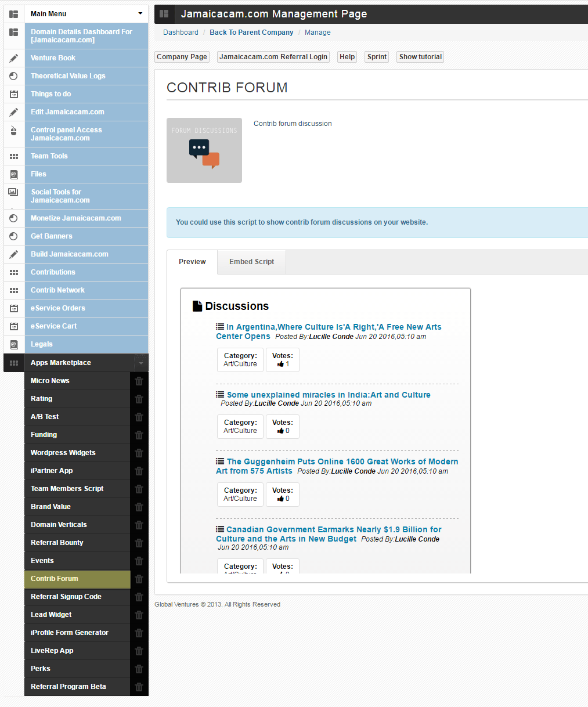Click the Manage breadcrumb link
Screen dimensions: 588x707
[x=318, y=33]
